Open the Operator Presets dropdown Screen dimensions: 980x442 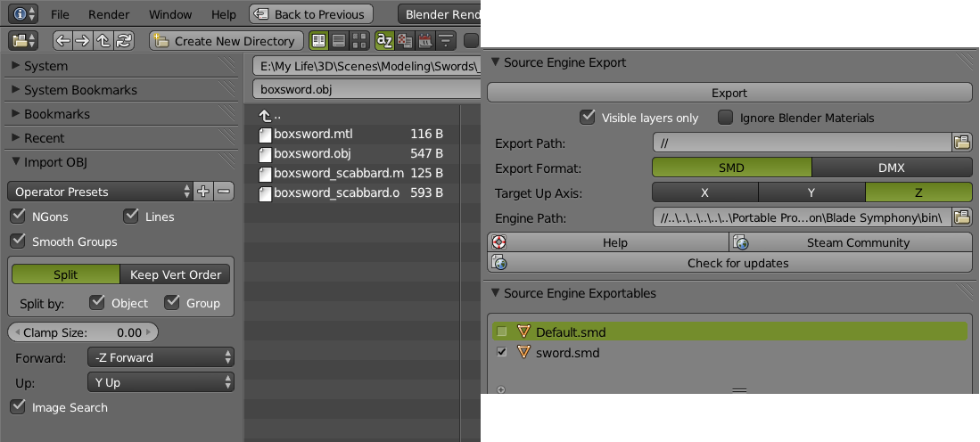101,192
